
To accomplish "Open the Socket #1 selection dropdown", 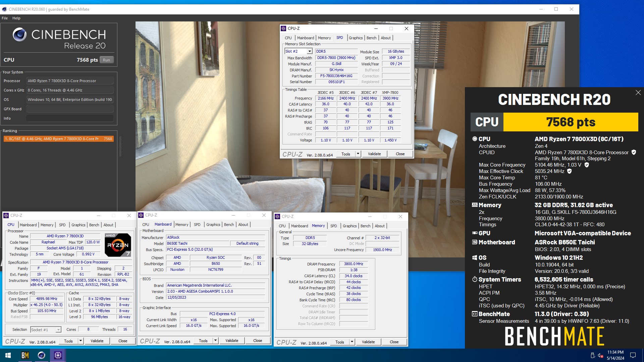I will (x=58, y=330).
